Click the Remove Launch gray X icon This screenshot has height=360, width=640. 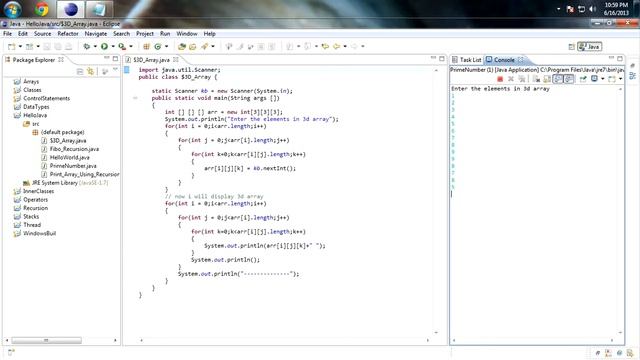click(511, 79)
